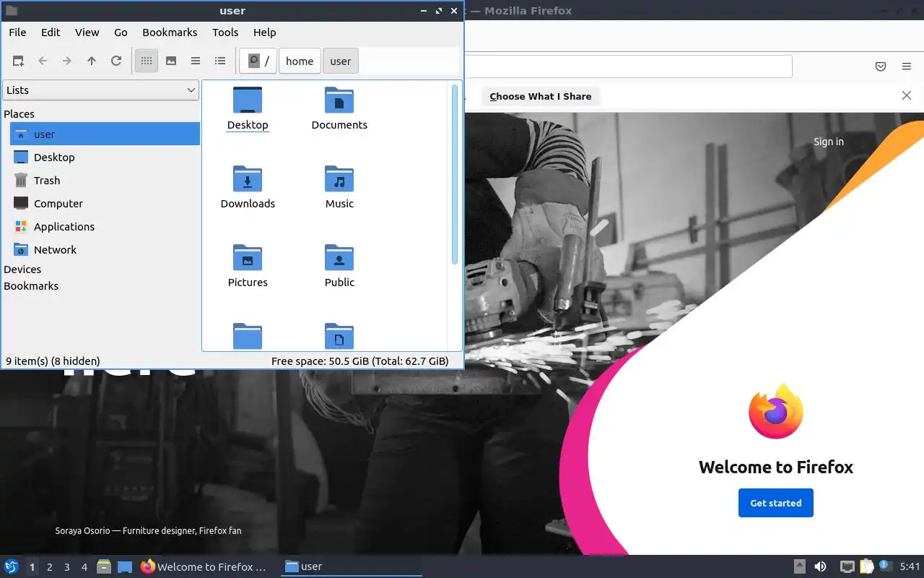Select the Desktop folder icon

click(x=248, y=108)
